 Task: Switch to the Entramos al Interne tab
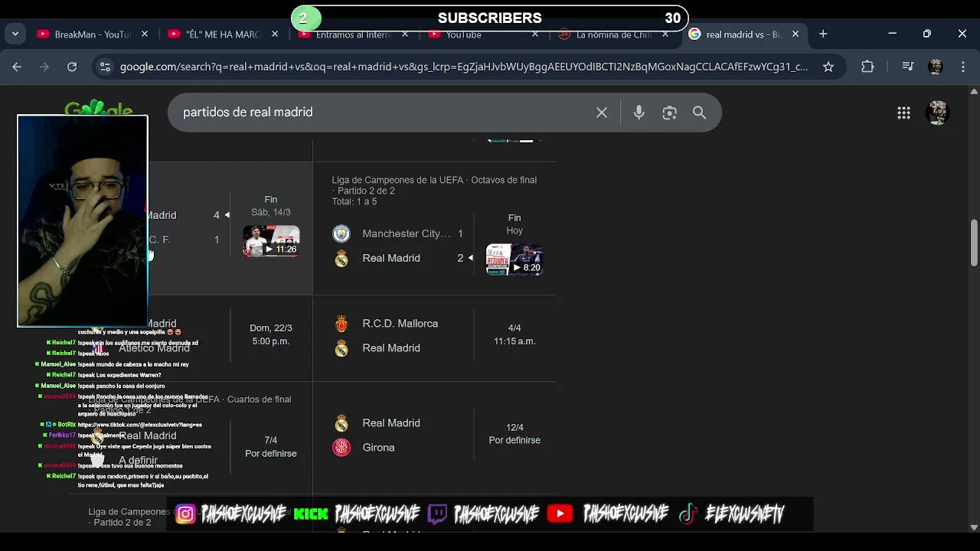click(x=353, y=34)
